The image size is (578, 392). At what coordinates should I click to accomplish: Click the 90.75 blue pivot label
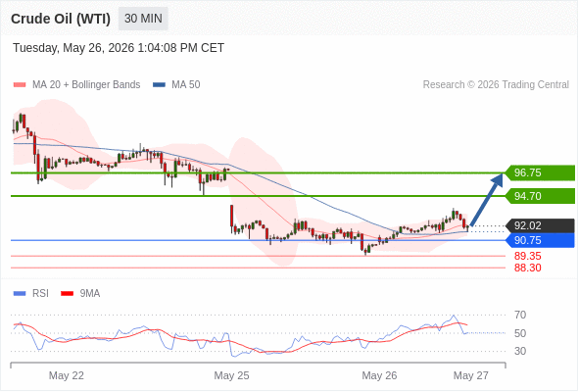point(540,240)
